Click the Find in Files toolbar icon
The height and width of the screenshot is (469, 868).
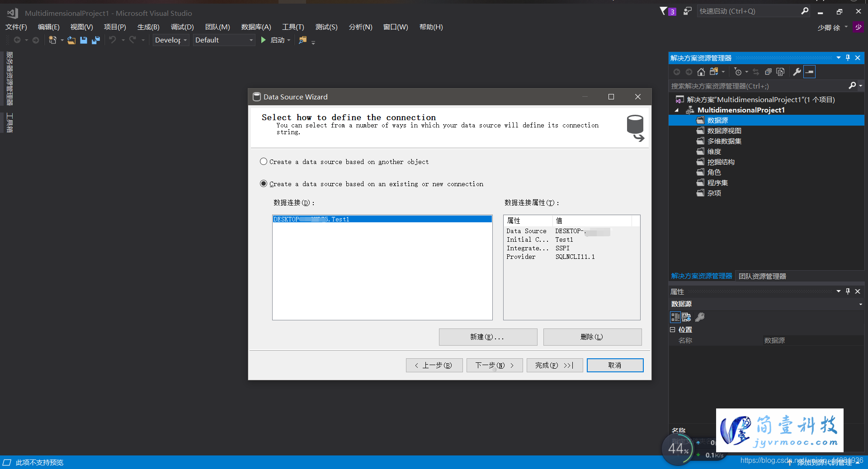[x=302, y=40]
